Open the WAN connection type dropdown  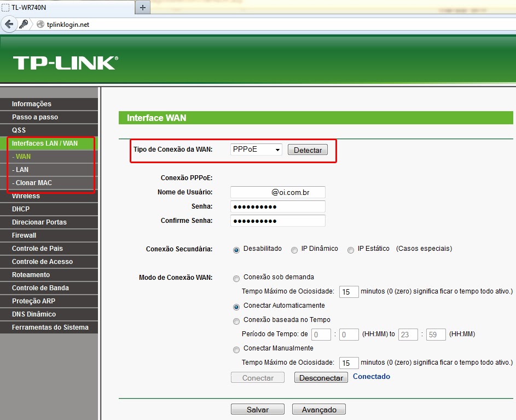click(256, 149)
